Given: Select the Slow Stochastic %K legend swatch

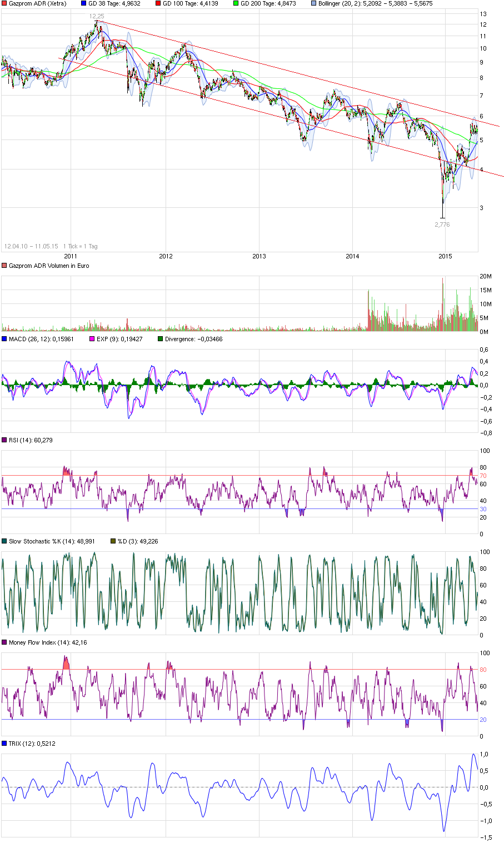Looking at the screenshot, I should click(4, 541).
